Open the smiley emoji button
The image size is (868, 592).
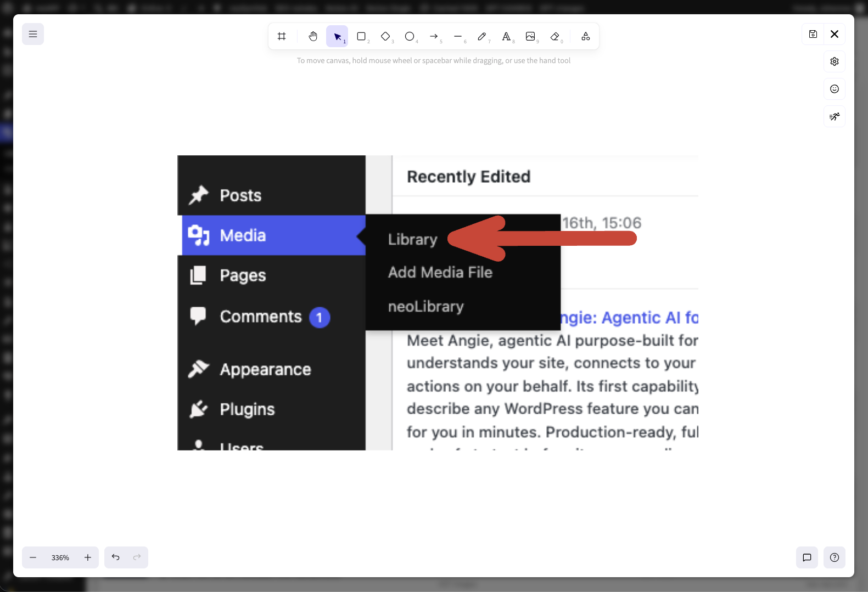click(x=835, y=89)
